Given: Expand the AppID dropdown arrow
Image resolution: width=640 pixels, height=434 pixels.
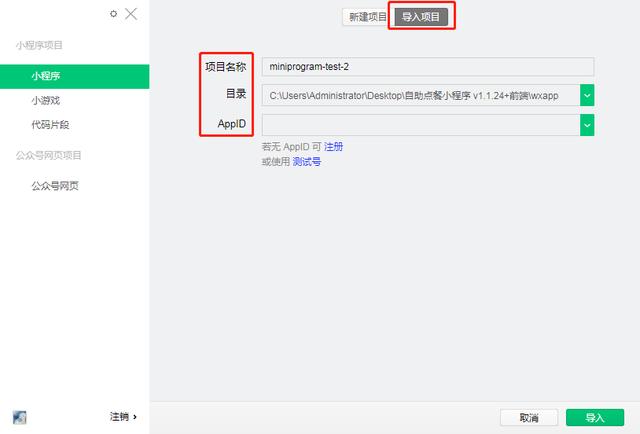Looking at the screenshot, I should [x=587, y=125].
